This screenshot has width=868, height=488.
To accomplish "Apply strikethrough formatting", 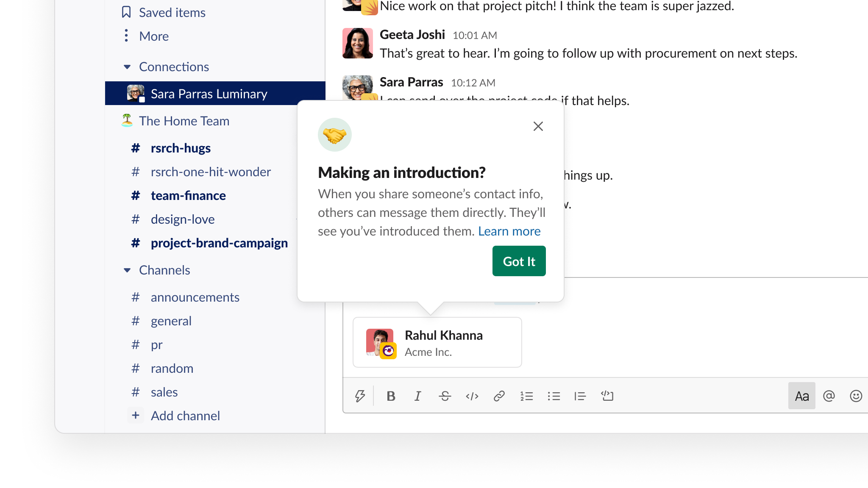I will pos(445,396).
